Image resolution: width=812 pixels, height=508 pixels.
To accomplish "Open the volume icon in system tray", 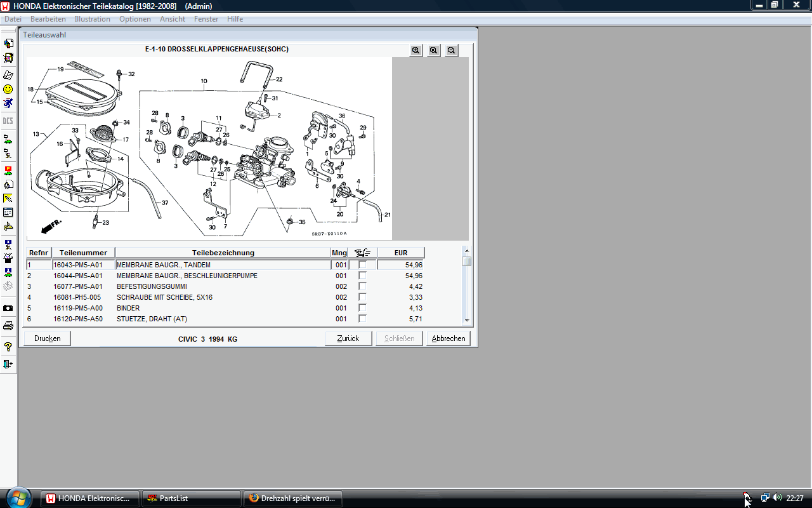I will point(777,498).
